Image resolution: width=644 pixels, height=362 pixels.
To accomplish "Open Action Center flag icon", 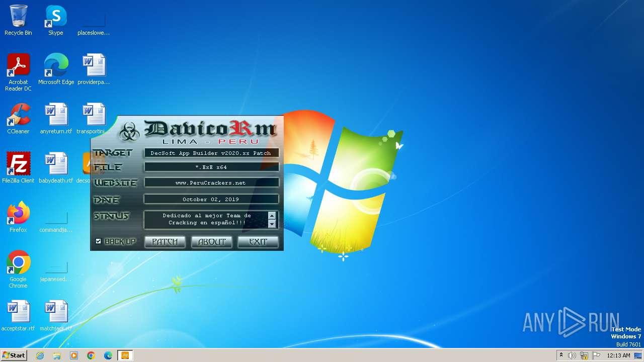I will pos(596,355).
